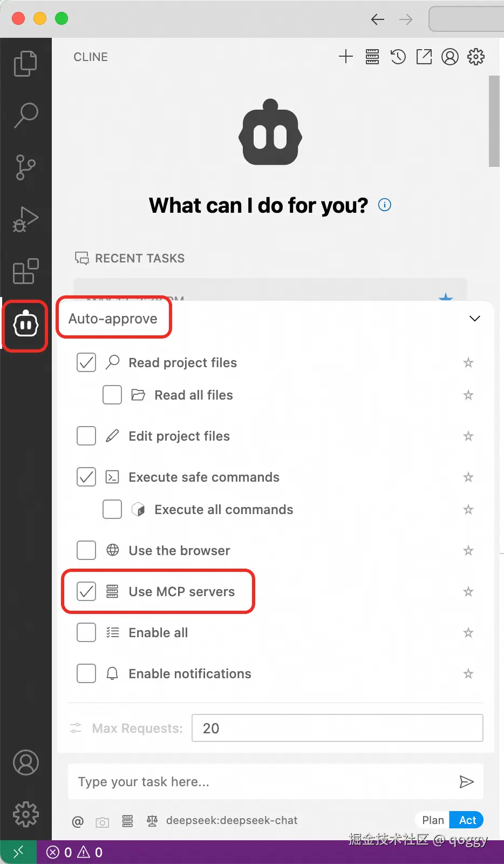Viewport: 504px width, 864px height.
Task: Open Cline in editor popout
Action: tap(424, 57)
